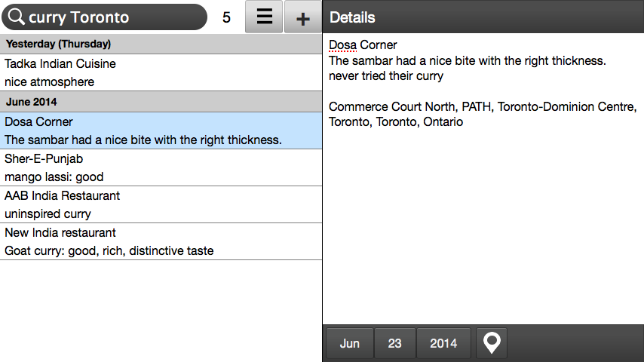This screenshot has height=362, width=644.
Task: Click the Dosa Corner title in Details
Action: (x=363, y=45)
